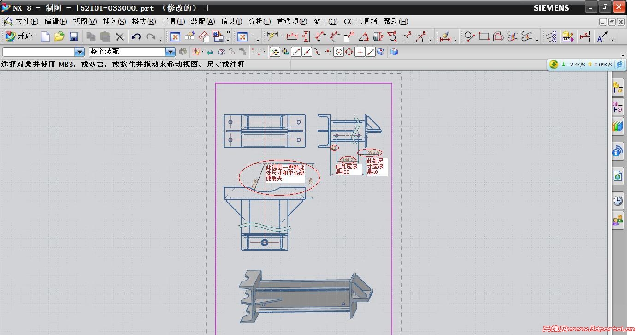The image size is (644, 335).
Task: Open the GC 工具箱 menu
Action: point(360,21)
